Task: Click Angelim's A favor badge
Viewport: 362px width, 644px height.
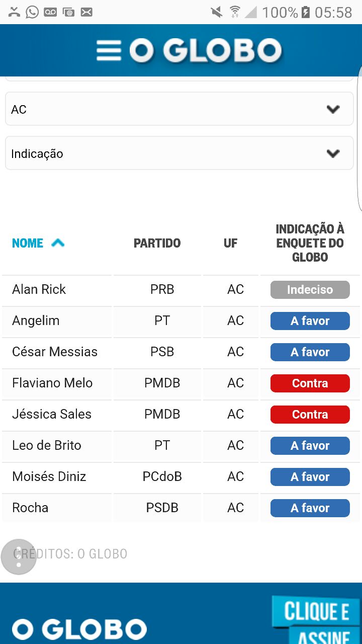Action: click(310, 321)
